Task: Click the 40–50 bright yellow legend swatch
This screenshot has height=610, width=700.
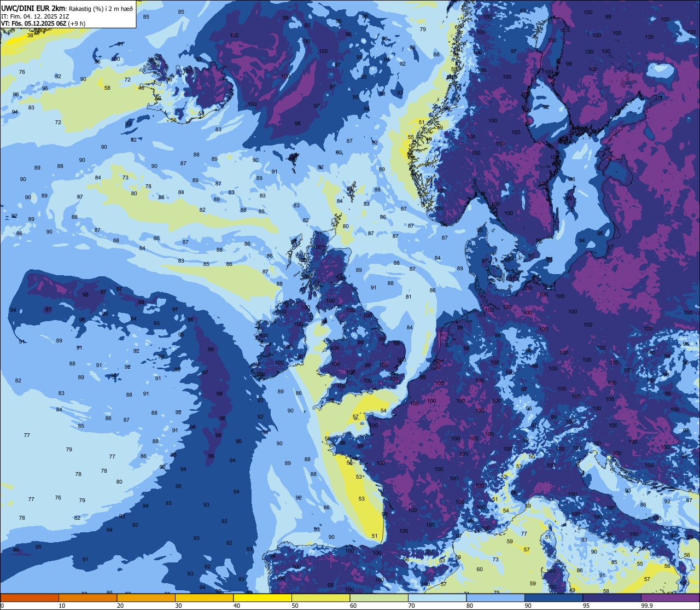Action: [262, 597]
